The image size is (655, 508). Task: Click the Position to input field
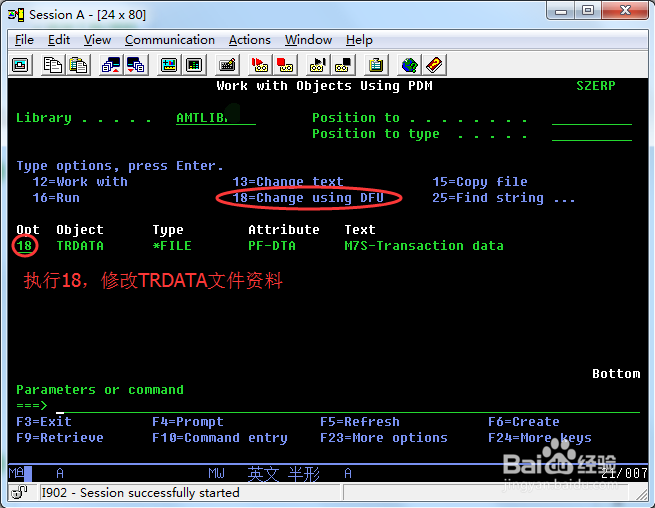point(592,118)
